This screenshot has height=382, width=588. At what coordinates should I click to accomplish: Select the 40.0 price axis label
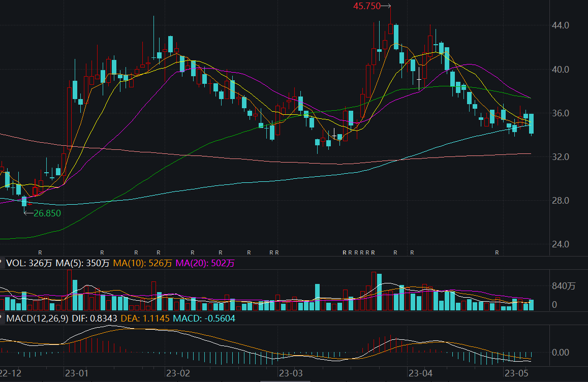(x=560, y=70)
